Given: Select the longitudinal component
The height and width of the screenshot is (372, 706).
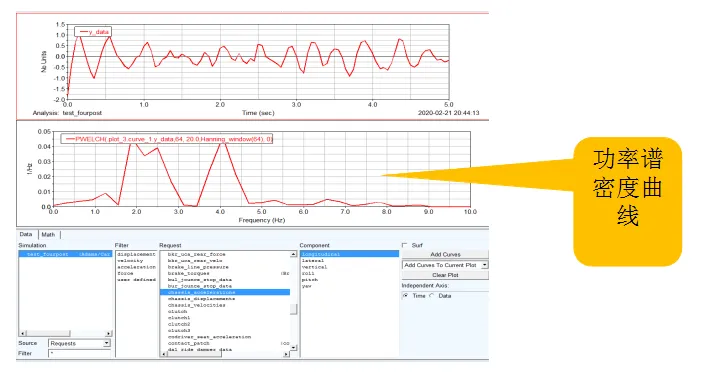Looking at the screenshot, I should pos(349,254).
